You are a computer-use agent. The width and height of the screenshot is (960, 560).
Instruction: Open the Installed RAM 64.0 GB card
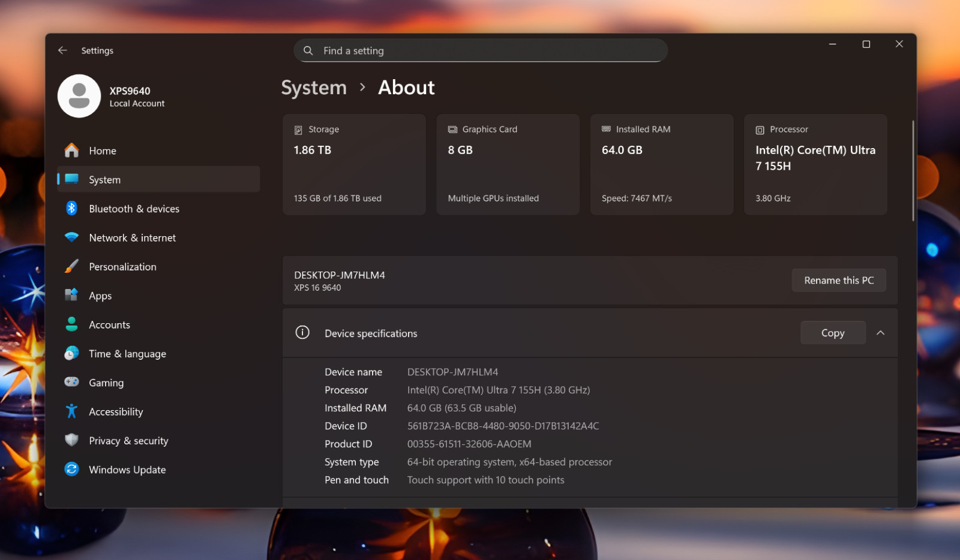point(662,164)
